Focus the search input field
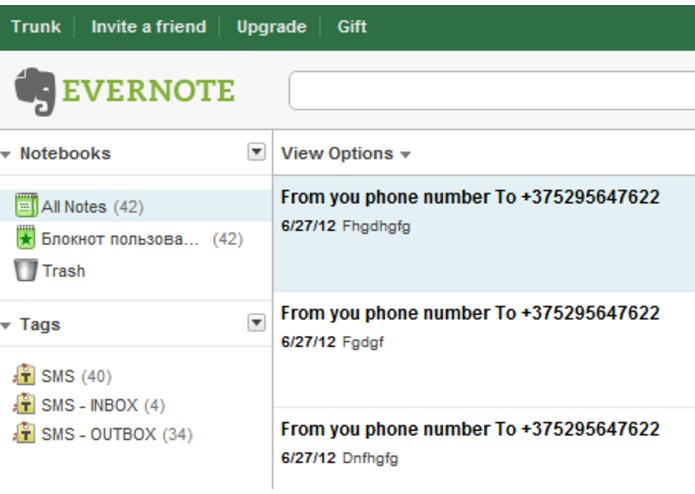695x494 pixels. [492, 90]
